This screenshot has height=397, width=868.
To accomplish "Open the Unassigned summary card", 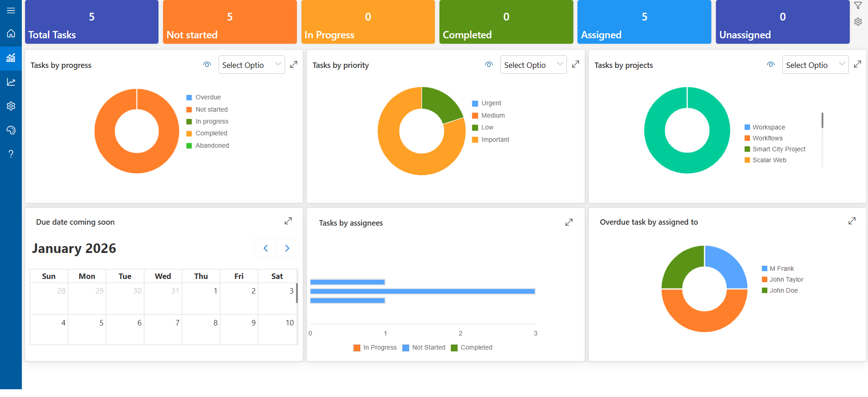I will tap(783, 22).
